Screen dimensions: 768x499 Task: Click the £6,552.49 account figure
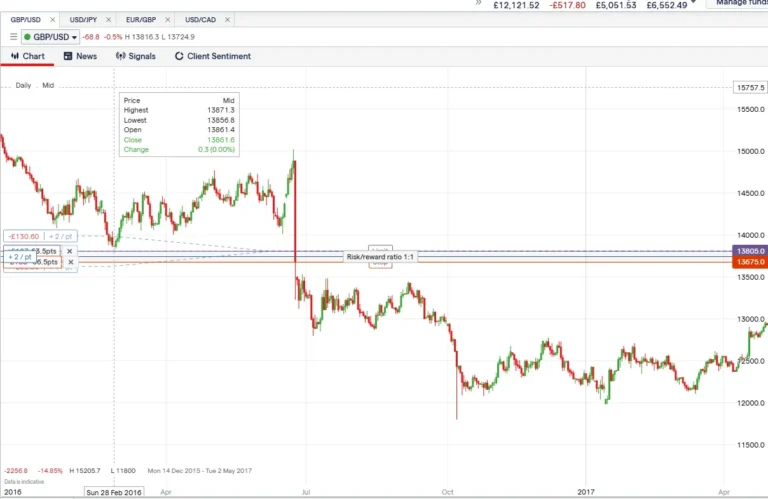point(667,5)
